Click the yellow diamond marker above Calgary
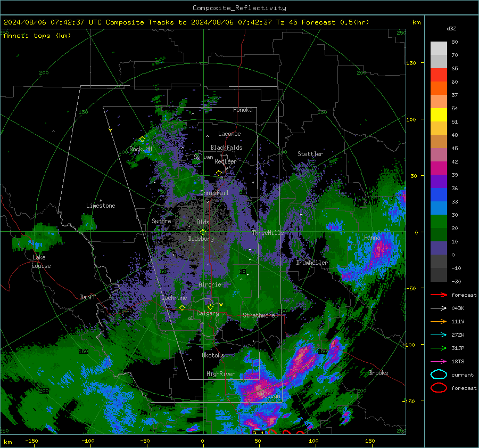This screenshot has width=479, height=448. pos(210,307)
